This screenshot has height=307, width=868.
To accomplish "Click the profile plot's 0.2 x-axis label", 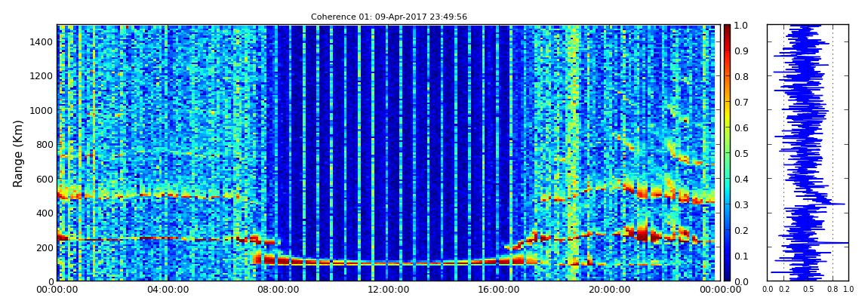I will pyautogui.click(x=784, y=290).
